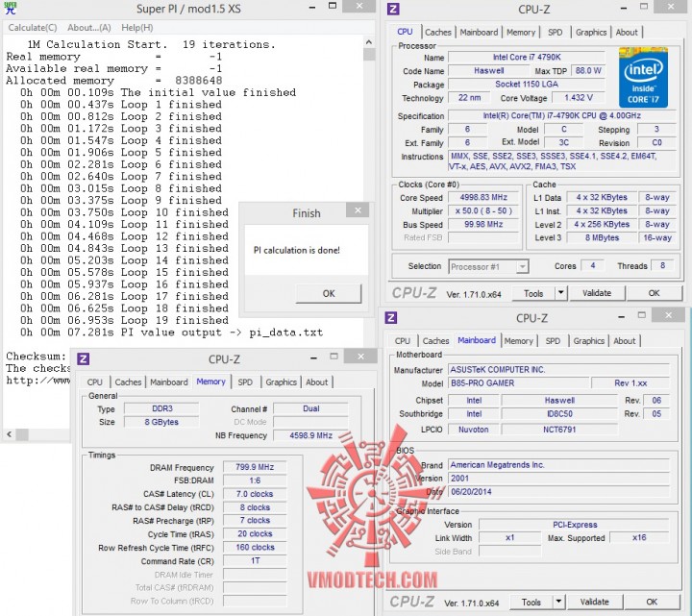Open Graphics tab in Memory CPU-Z window
This screenshot has width=692, height=616.
pos(281,382)
